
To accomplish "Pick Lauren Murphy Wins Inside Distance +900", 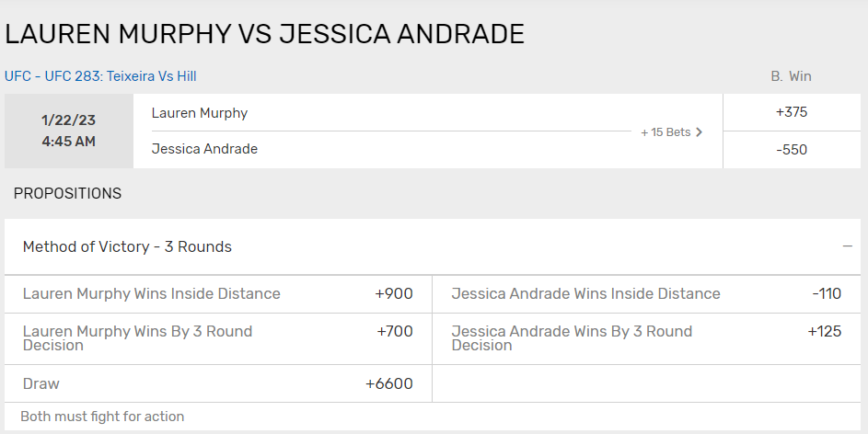I will [x=218, y=293].
